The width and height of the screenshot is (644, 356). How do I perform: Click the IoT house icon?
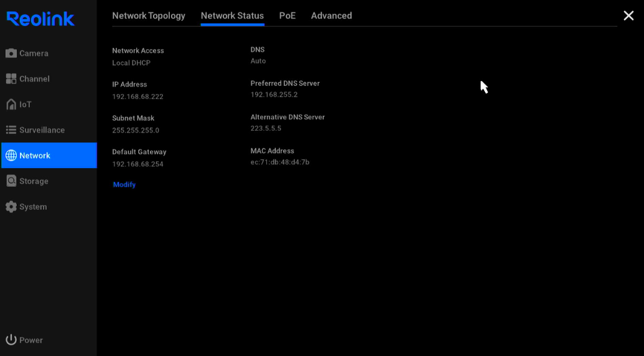coord(11,105)
